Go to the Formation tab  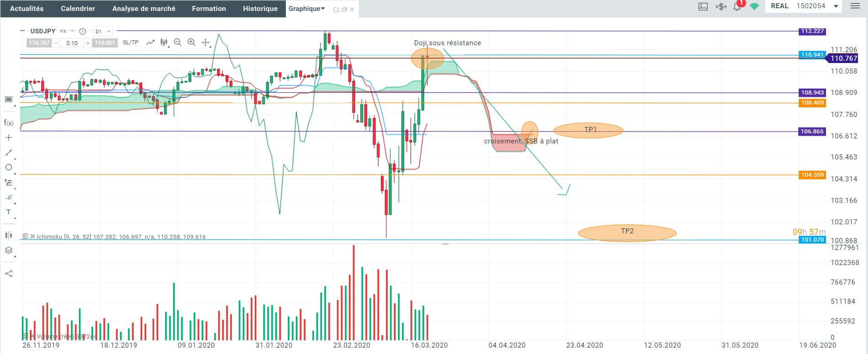(209, 9)
